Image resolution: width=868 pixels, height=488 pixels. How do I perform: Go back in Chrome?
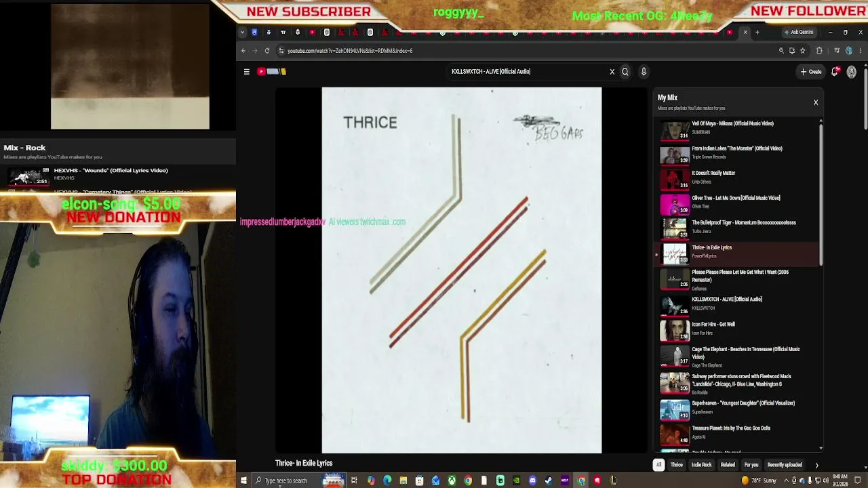tap(243, 51)
